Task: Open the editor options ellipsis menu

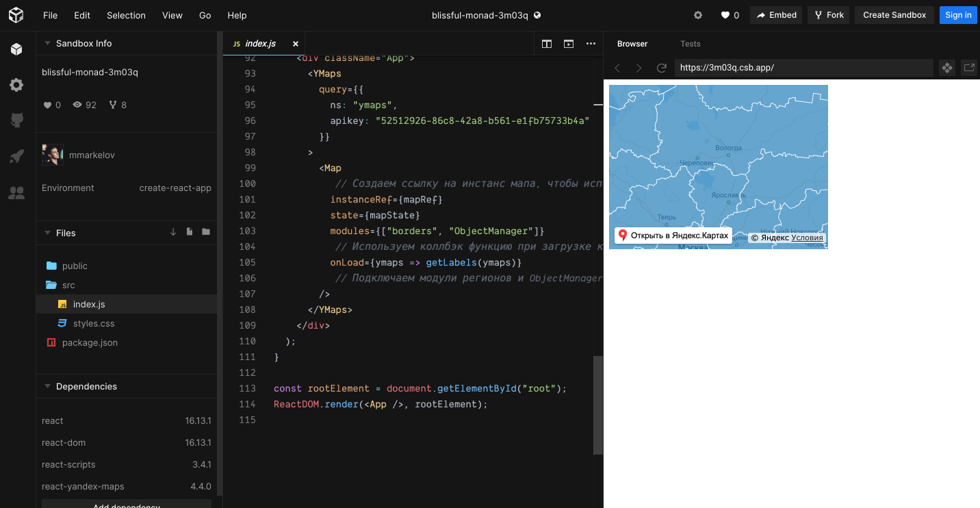Action: (x=591, y=43)
